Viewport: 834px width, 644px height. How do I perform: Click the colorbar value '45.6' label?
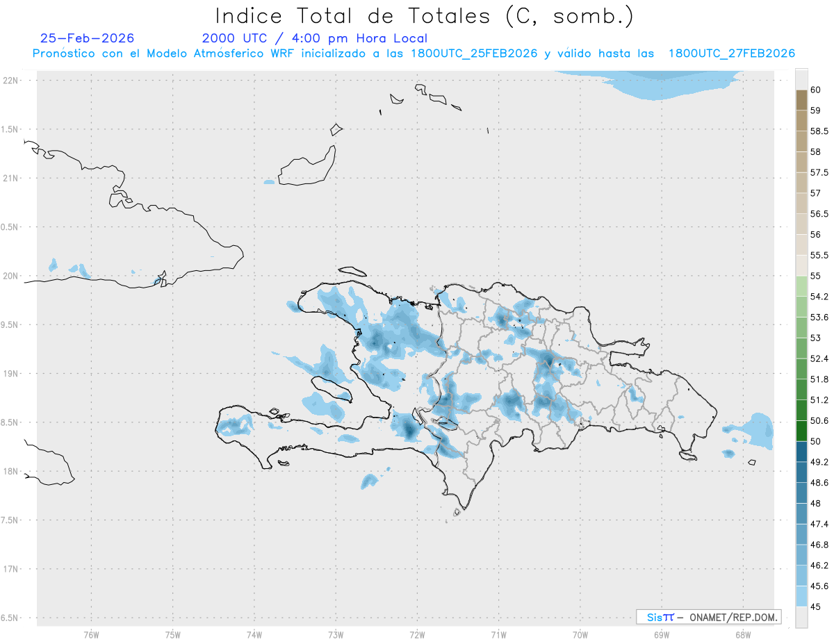[x=819, y=586]
